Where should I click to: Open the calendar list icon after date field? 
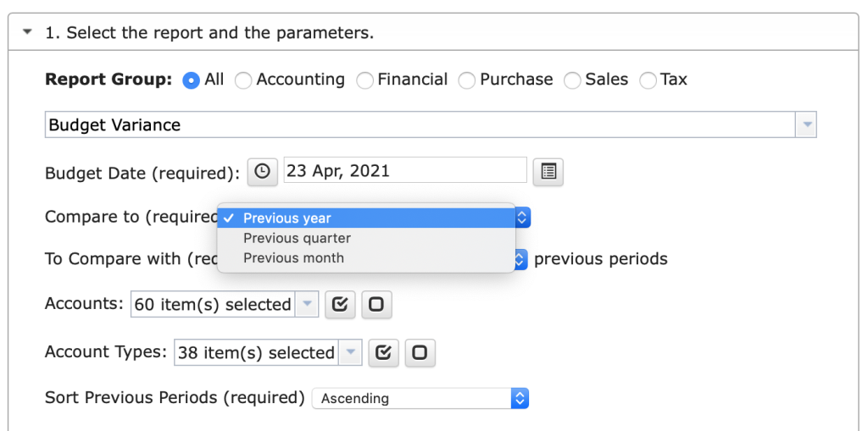(x=548, y=172)
